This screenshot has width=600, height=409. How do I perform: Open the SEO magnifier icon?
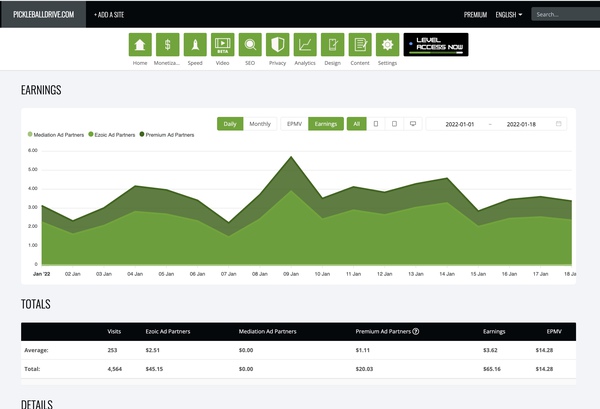click(250, 45)
